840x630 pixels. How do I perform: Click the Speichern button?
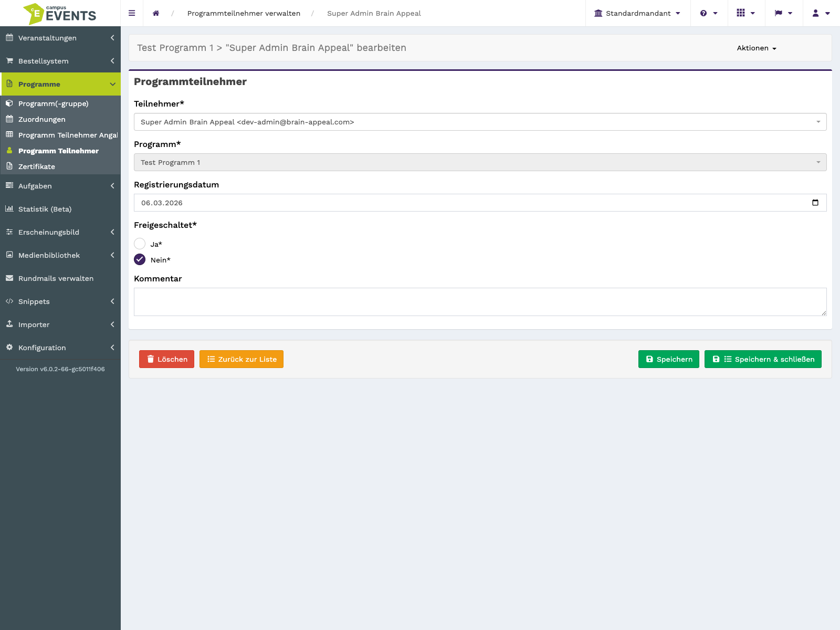(669, 359)
